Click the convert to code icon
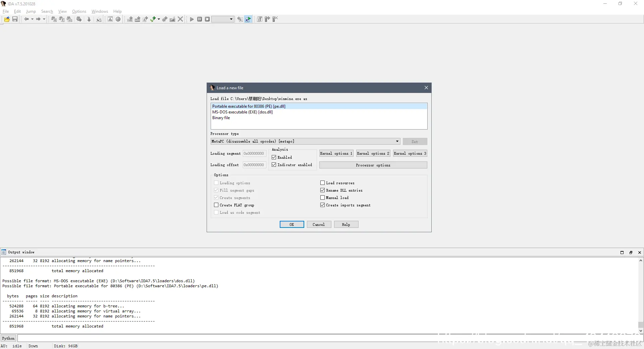This screenshot has width=644, height=349. pos(130,19)
